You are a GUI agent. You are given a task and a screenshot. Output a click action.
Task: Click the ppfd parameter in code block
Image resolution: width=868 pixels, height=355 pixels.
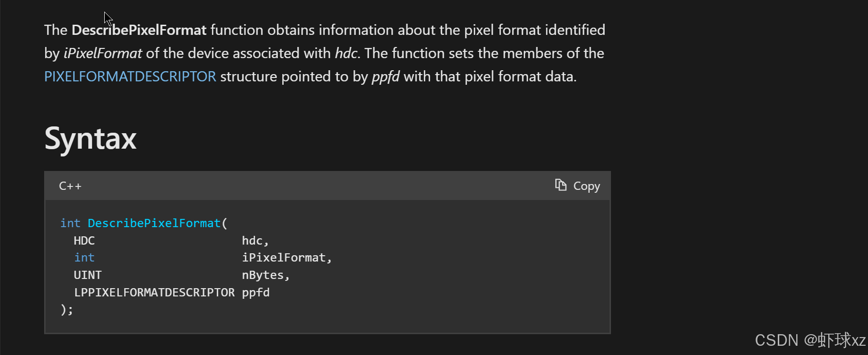tap(256, 293)
